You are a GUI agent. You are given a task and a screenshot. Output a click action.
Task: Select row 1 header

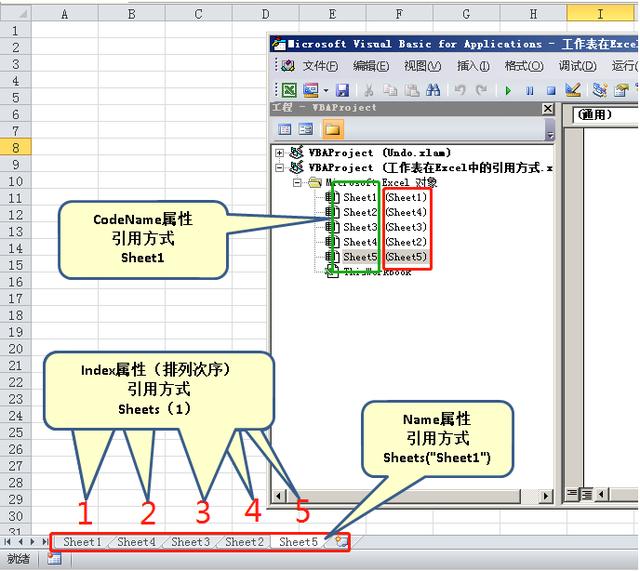tap(16, 31)
